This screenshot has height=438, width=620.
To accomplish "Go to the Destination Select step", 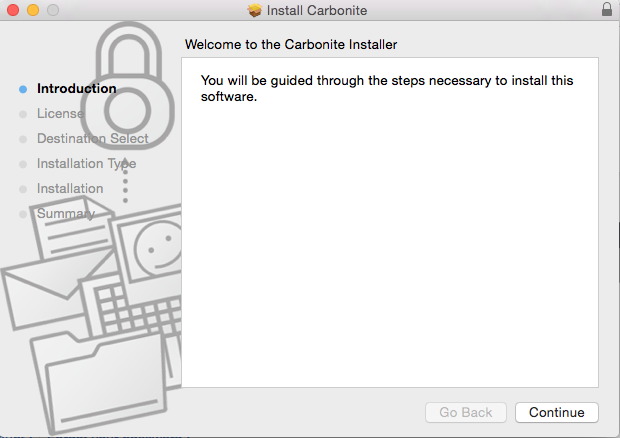I will pyautogui.click(x=92, y=138).
